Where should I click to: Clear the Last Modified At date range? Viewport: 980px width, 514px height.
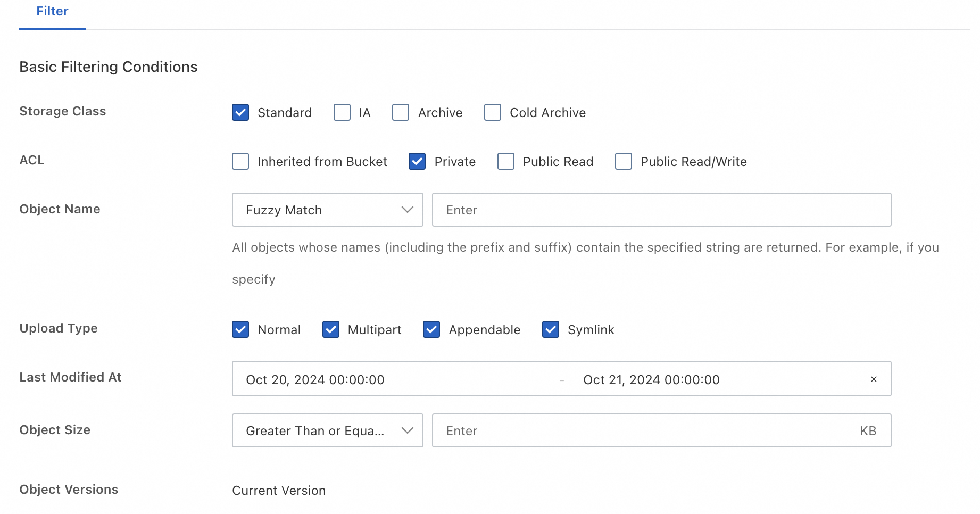pos(874,379)
